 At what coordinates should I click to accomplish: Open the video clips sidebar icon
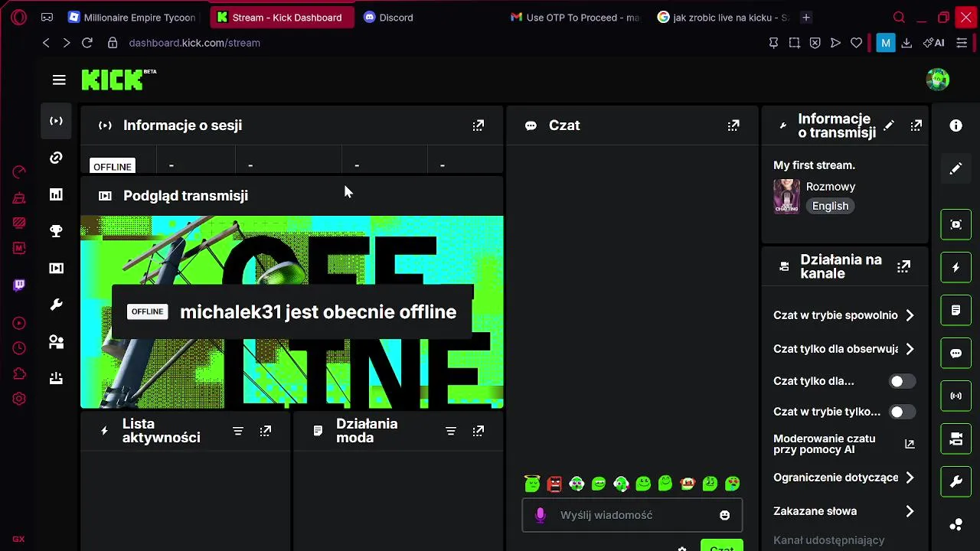pos(56,268)
